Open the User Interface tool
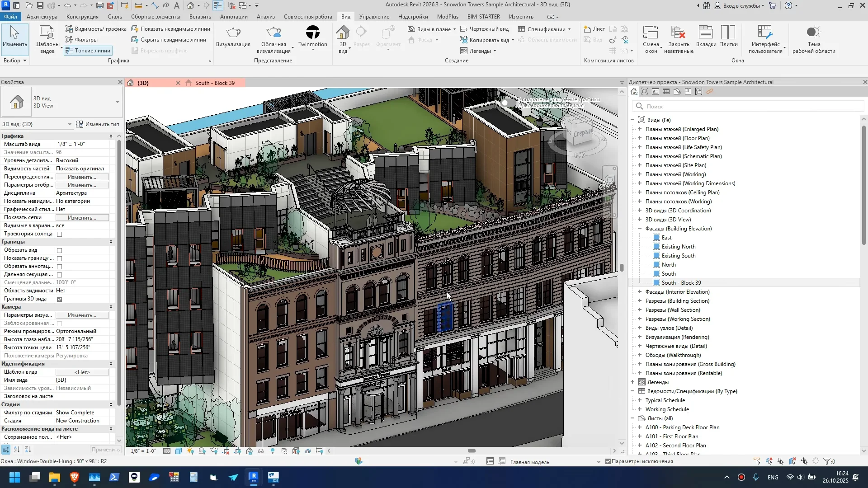Image resolution: width=868 pixels, height=488 pixels. click(765, 39)
